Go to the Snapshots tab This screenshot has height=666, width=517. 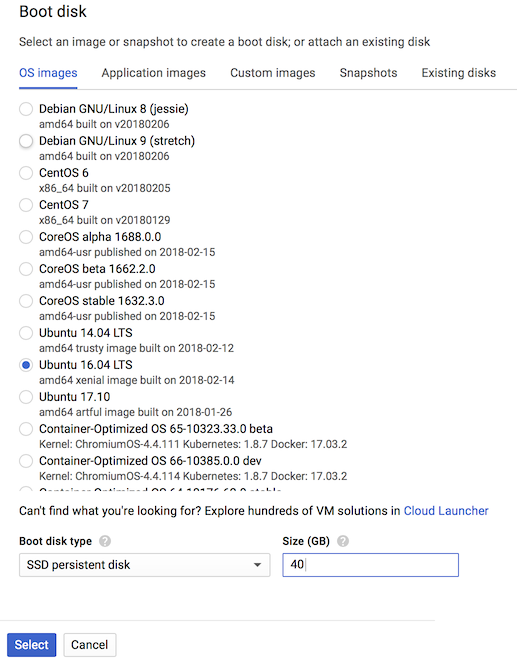point(368,73)
